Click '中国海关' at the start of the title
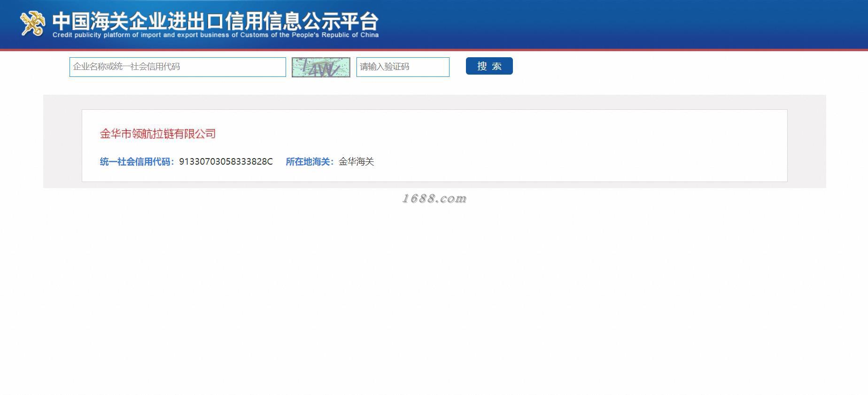Image resolution: width=868 pixels, height=395 pixels. [90, 21]
